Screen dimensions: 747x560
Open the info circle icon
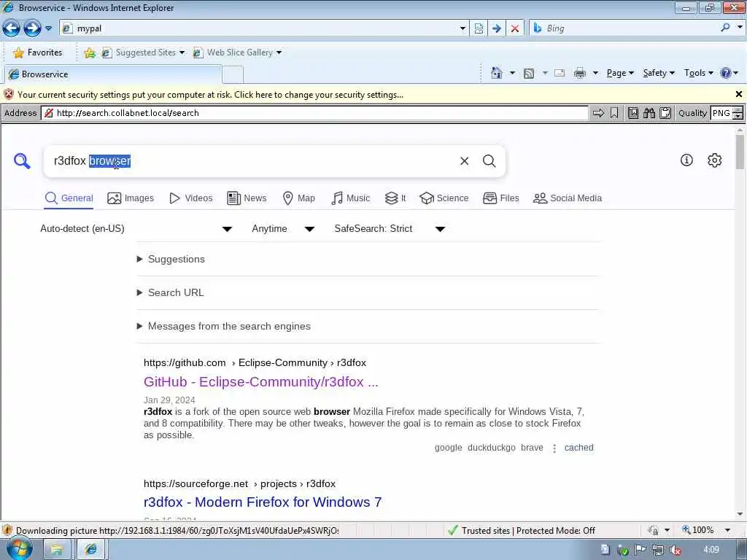tap(686, 160)
